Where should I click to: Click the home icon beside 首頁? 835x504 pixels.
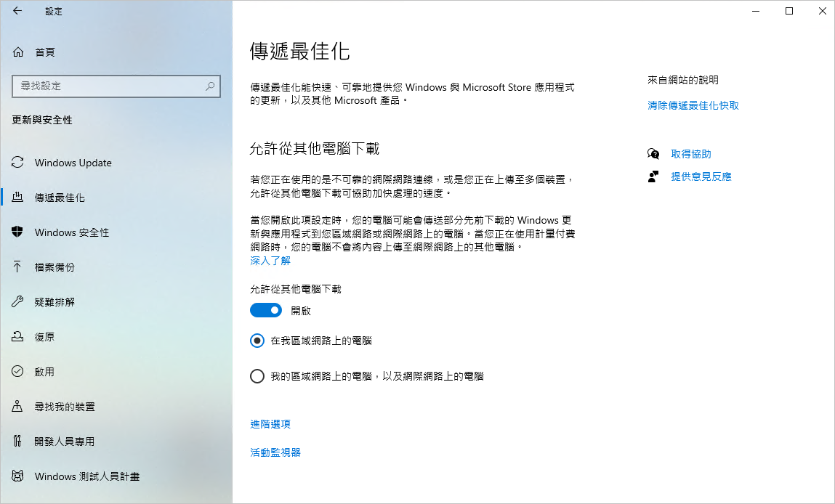point(18,52)
